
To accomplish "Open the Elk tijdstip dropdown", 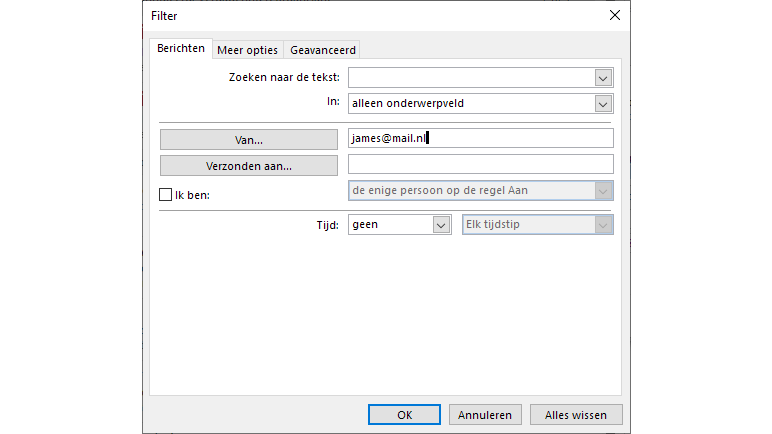I will pos(602,225).
